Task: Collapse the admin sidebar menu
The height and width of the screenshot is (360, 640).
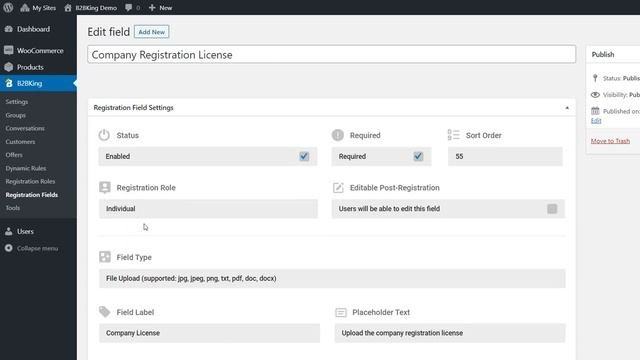Action: click(38, 248)
